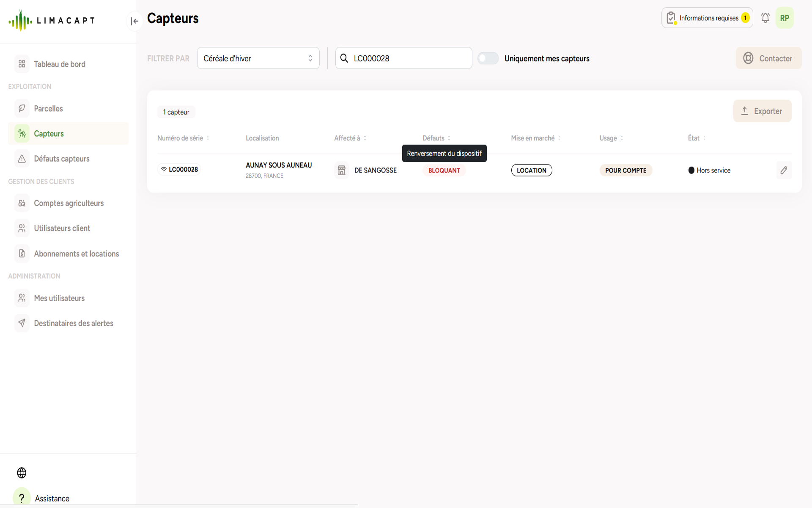Click the BLOQUANT defect badge
Viewport: 812px width, 508px height.
(x=444, y=170)
